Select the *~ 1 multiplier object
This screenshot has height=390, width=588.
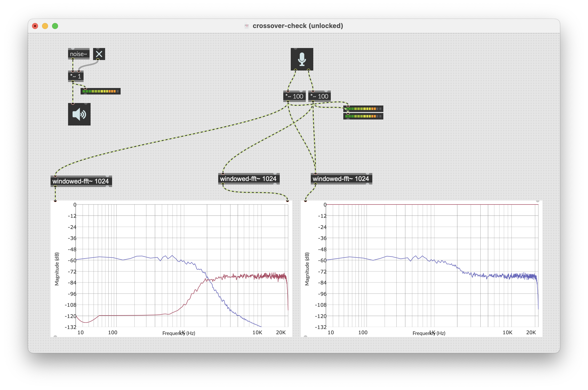coord(76,76)
